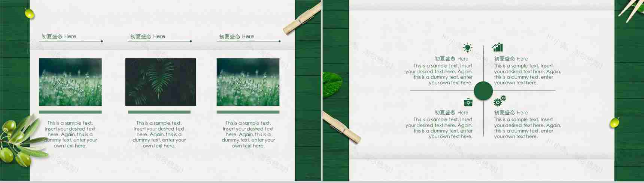This screenshot has width=644, height=183.
Task: Click the small olive at top-left corner
Action: (x=29, y=13)
